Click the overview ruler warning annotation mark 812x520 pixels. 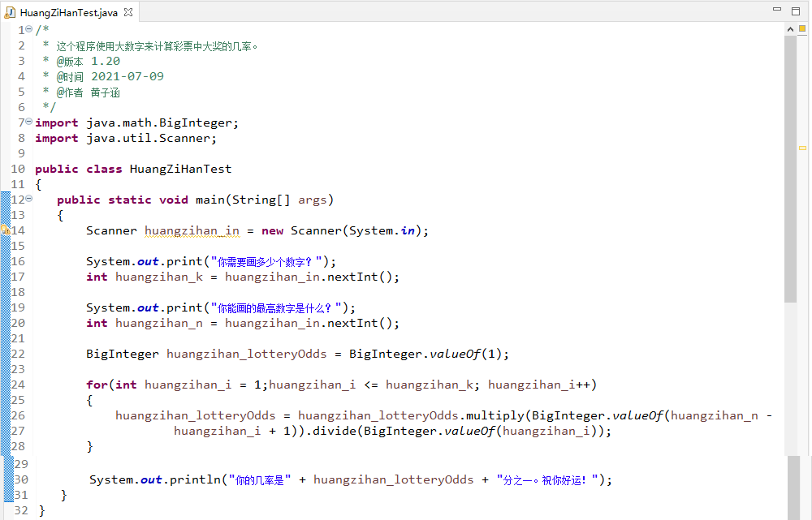(802, 148)
